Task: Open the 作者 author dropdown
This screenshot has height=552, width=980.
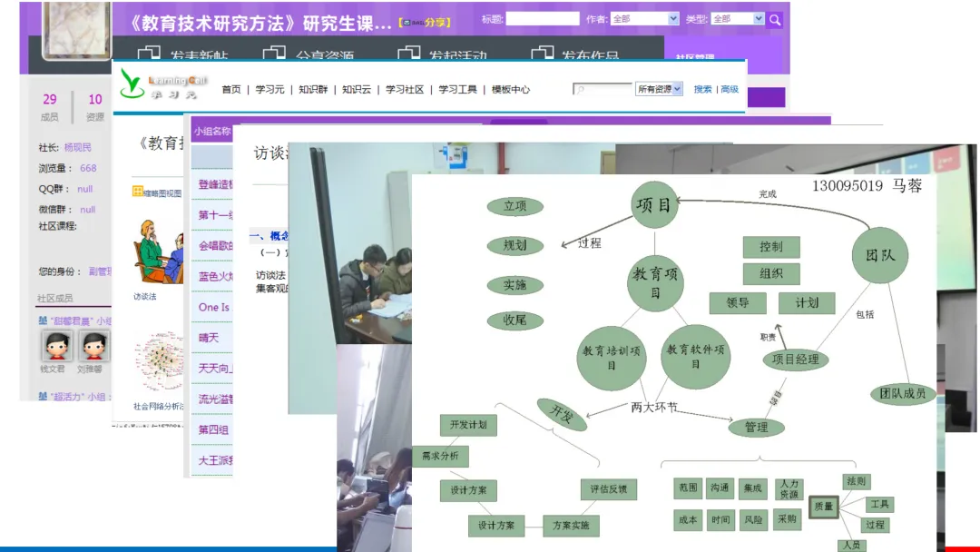Action: pos(644,19)
